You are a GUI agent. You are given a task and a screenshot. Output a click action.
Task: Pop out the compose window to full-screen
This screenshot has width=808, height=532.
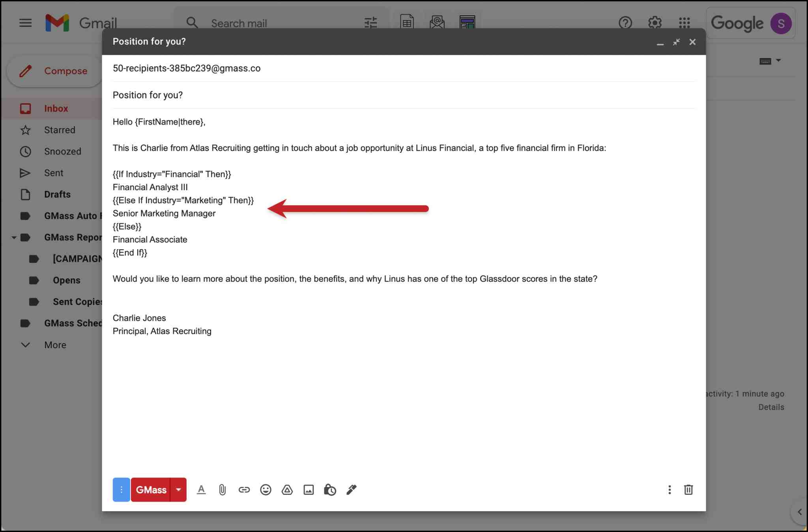click(676, 42)
